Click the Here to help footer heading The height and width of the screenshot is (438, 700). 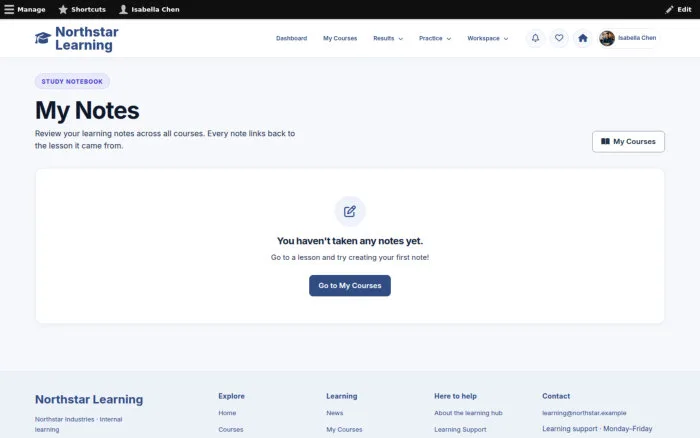(455, 396)
